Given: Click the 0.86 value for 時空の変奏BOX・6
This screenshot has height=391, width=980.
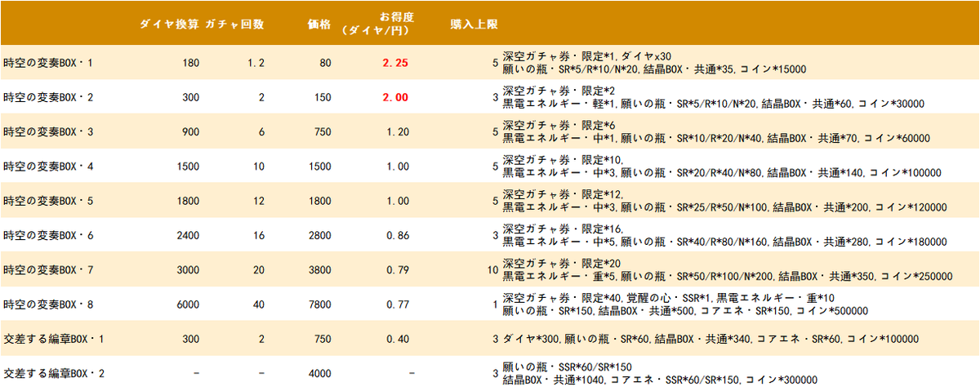Looking at the screenshot, I should click(396, 235).
